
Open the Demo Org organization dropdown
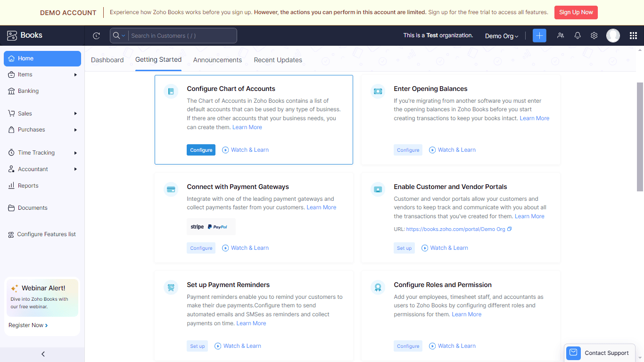tap(502, 36)
